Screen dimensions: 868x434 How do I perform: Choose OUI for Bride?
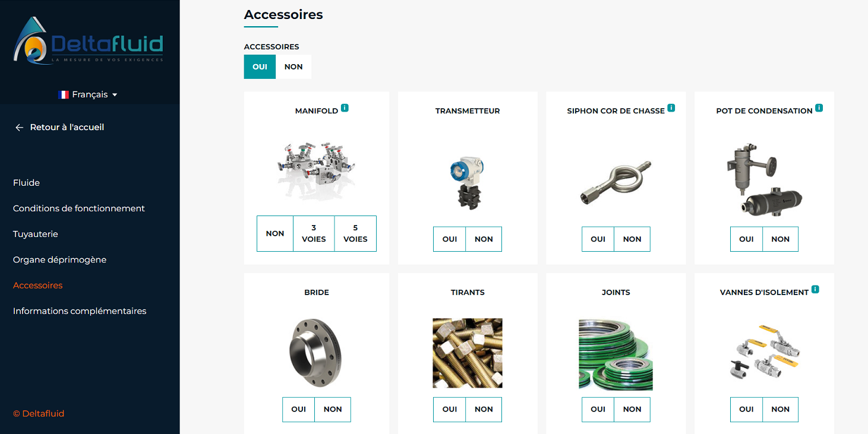click(x=299, y=409)
